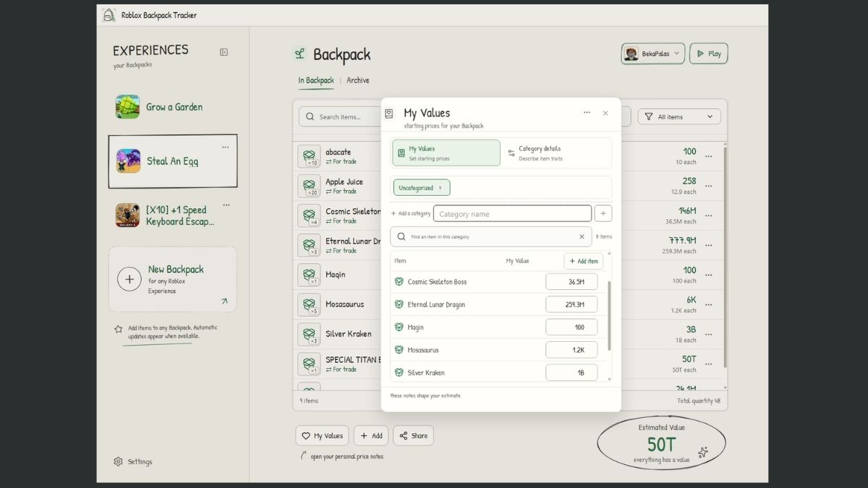This screenshot has width=868, height=488.
Task: Open row options for abacate
Action: click(x=708, y=156)
